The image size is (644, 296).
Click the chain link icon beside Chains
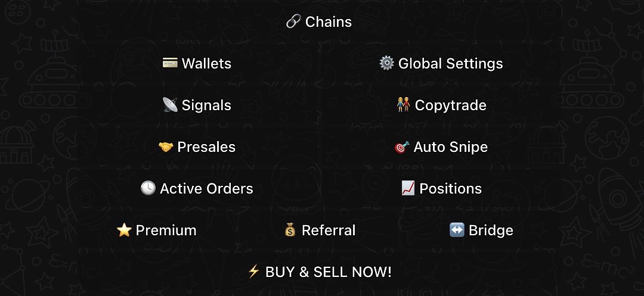(293, 22)
